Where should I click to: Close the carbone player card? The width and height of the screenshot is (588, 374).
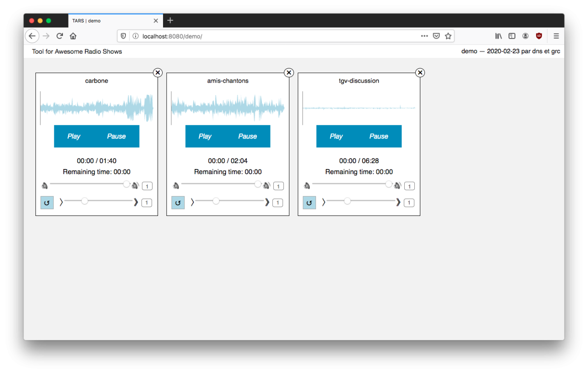[158, 73]
